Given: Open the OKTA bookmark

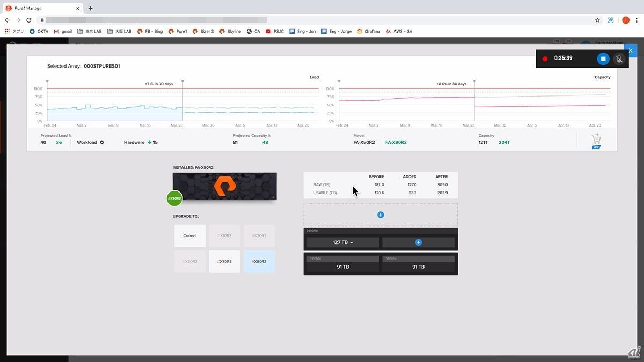Looking at the screenshot, I should (x=39, y=32).
